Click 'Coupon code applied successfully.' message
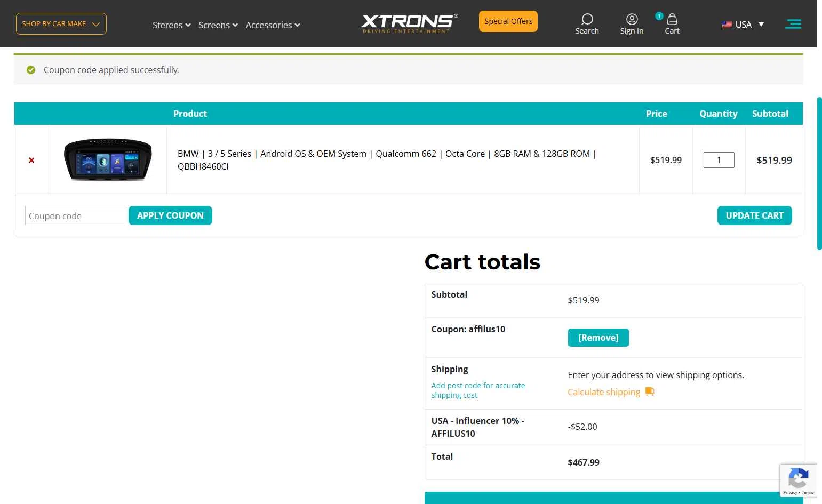Image resolution: width=822 pixels, height=504 pixels. (x=111, y=70)
